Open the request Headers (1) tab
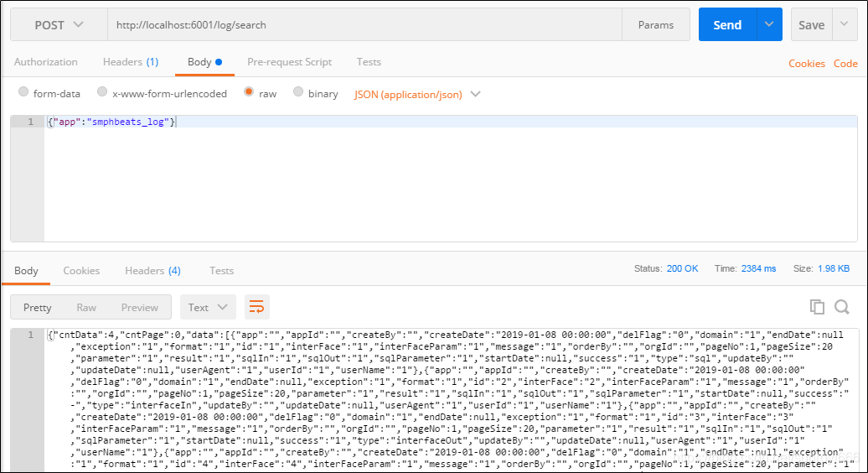Viewport: 868px width, 473px height. pos(131,62)
